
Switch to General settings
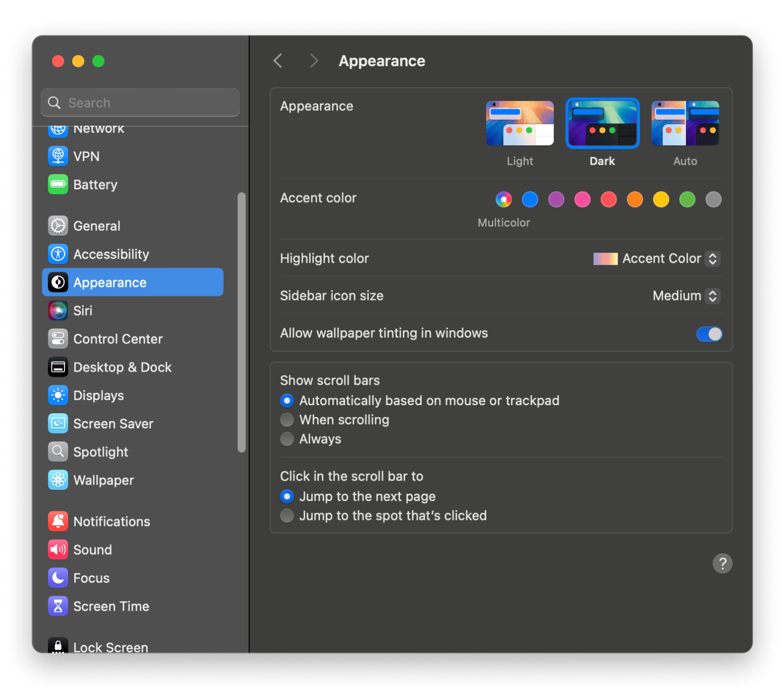[133, 226]
